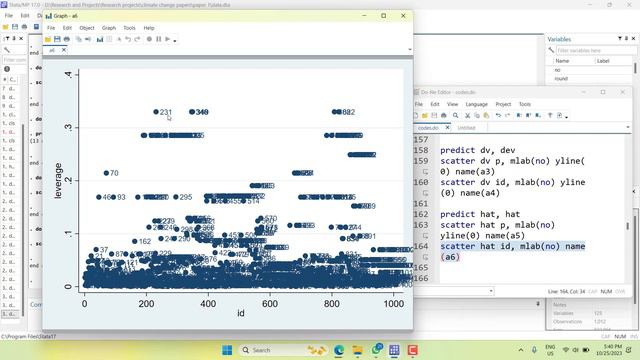640x360 pixels.
Task: Open Graph window Edit menu
Action: [67, 28]
